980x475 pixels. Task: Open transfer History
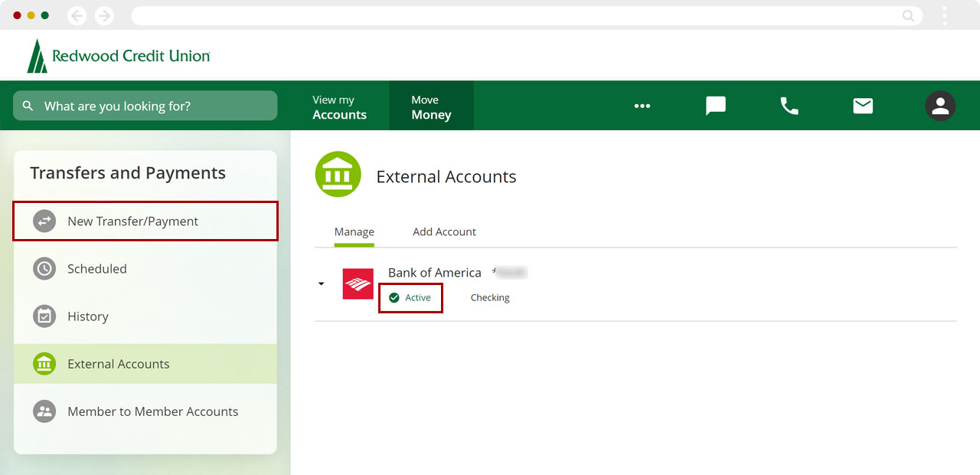pos(145,316)
